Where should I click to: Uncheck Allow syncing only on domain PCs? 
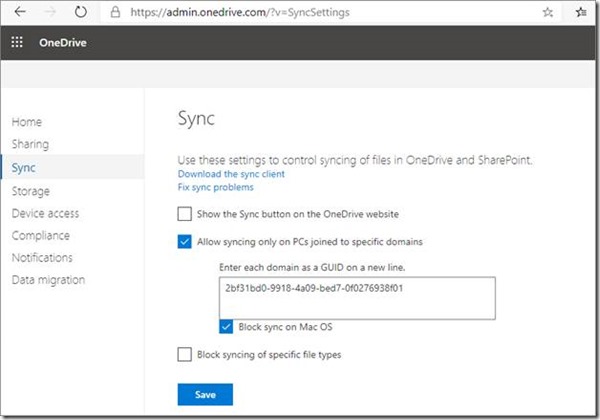184,241
